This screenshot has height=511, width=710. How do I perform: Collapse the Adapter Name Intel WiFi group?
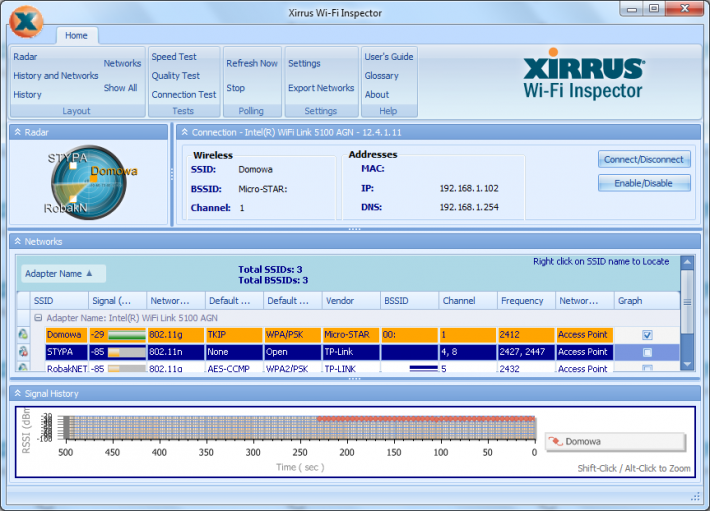point(38,318)
